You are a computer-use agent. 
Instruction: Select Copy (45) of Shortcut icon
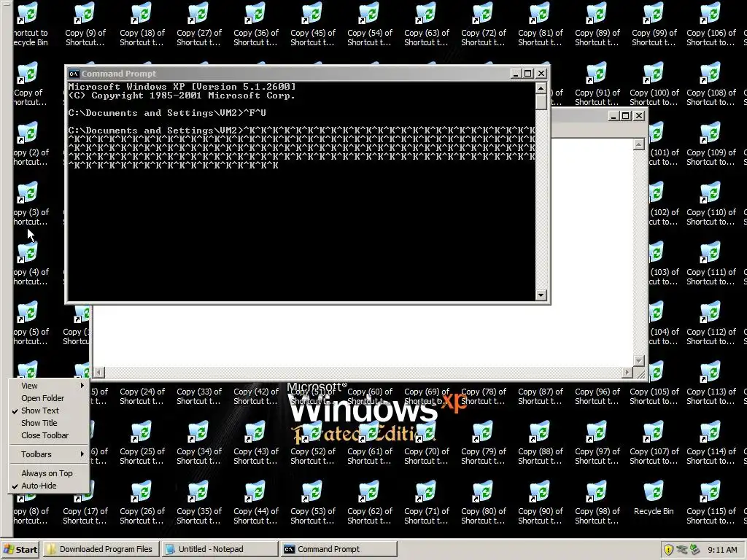[312, 23]
